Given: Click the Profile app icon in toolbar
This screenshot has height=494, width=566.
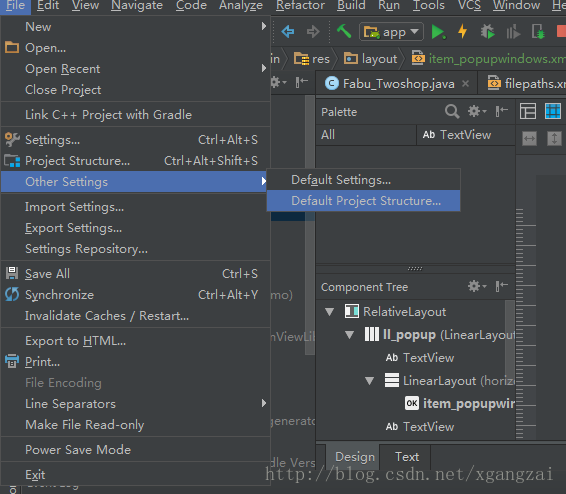Looking at the screenshot, I should pos(513,32).
